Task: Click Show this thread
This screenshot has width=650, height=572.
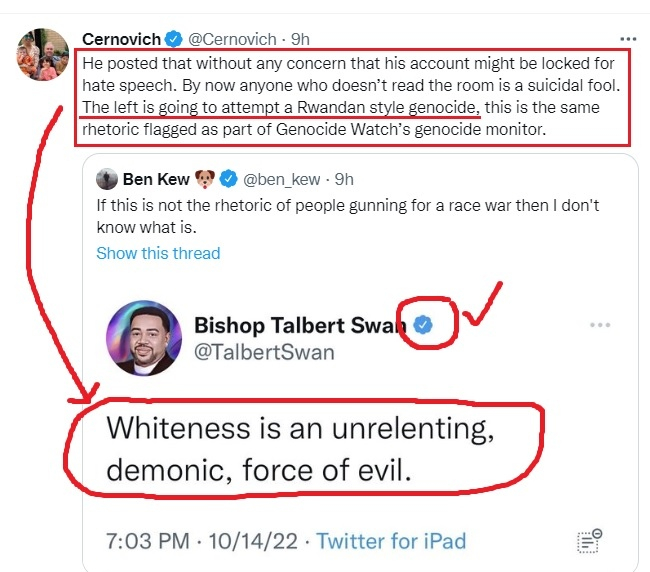Action: (x=158, y=253)
